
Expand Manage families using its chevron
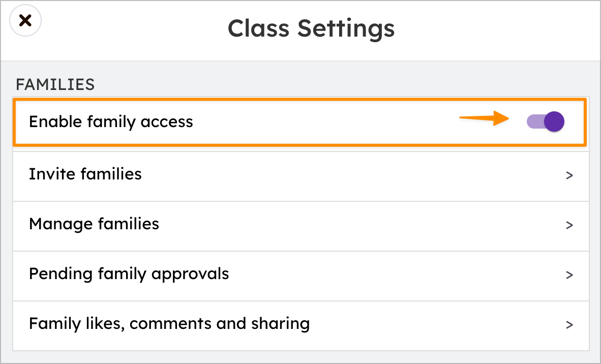pyautogui.click(x=569, y=225)
